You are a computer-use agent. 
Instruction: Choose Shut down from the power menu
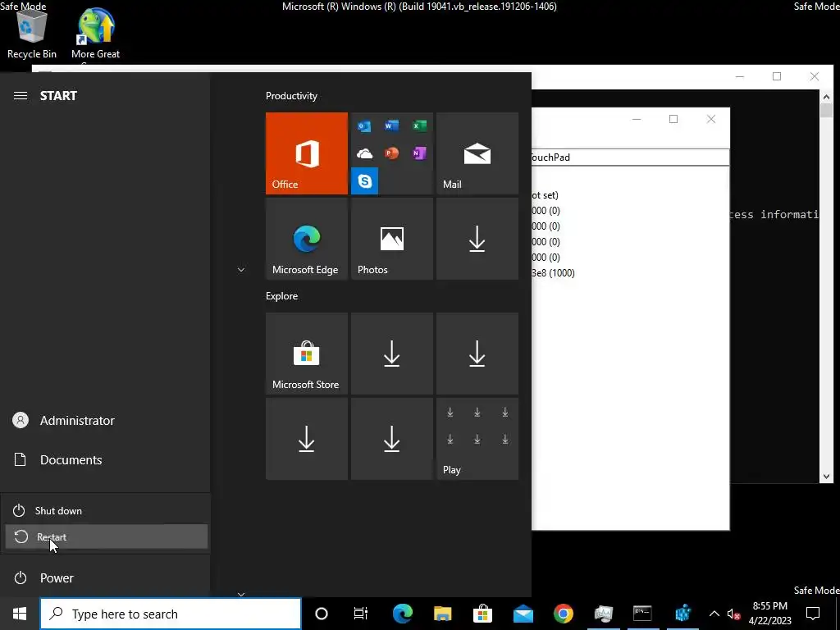[106, 510]
